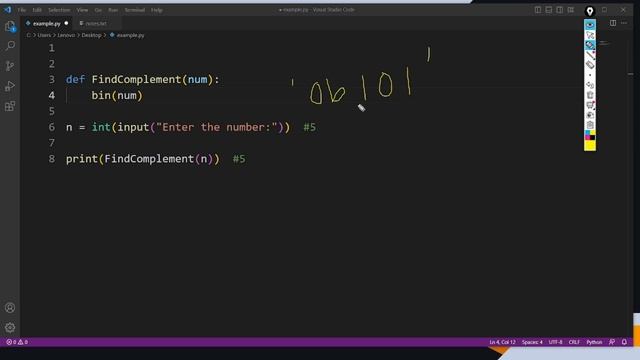
Task: Click the VS Code logo icon
Action: (x=8, y=9)
